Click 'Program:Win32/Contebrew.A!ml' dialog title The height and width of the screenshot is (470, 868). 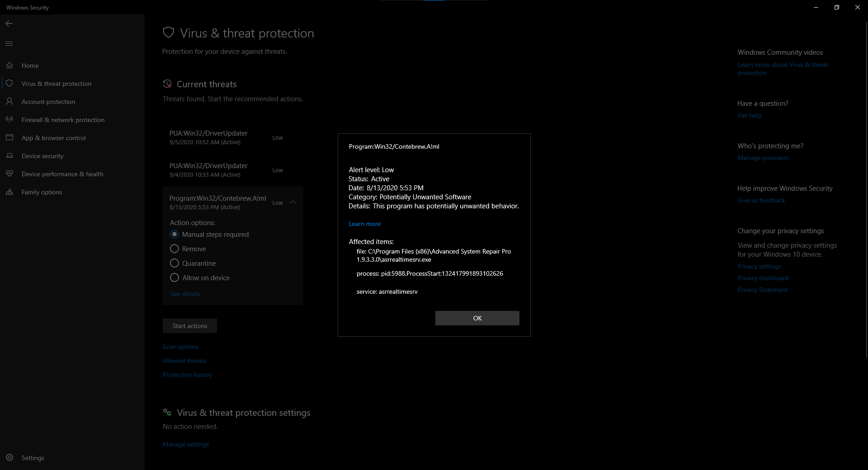tap(394, 146)
